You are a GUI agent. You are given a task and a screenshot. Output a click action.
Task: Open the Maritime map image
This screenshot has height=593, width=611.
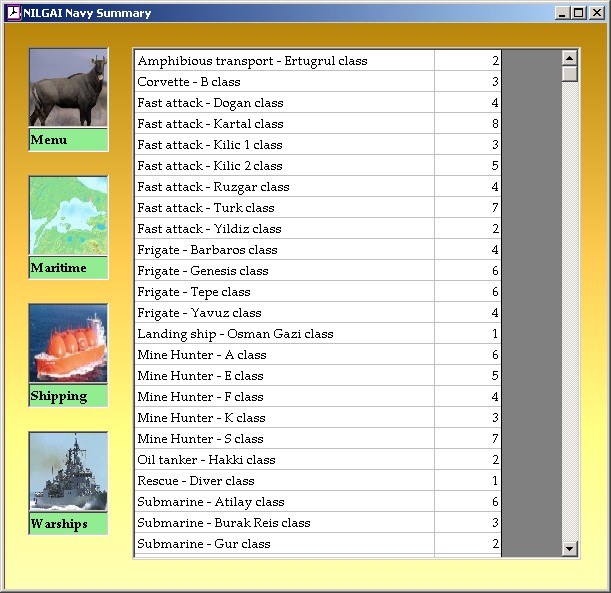pyautogui.click(x=68, y=216)
